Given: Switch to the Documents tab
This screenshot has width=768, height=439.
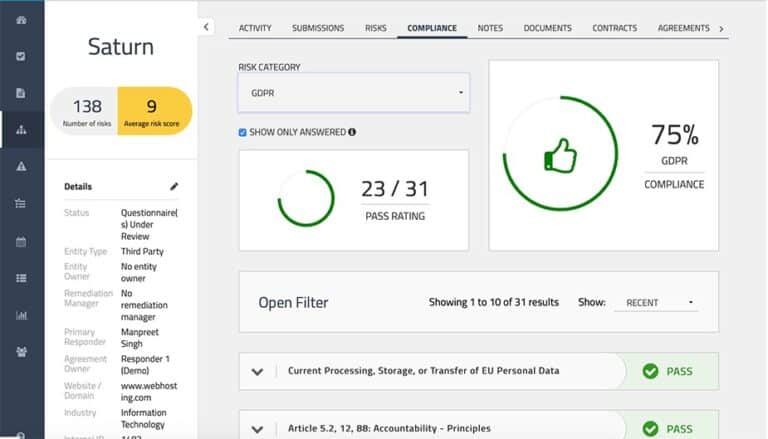Looking at the screenshot, I should click(x=547, y=28).
